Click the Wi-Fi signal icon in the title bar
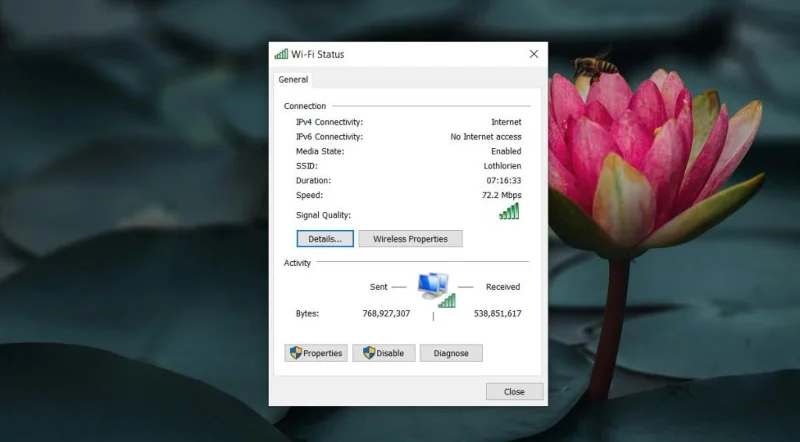Image resolution: width=800 pixels, height=442 pixels. pos(281,54)
